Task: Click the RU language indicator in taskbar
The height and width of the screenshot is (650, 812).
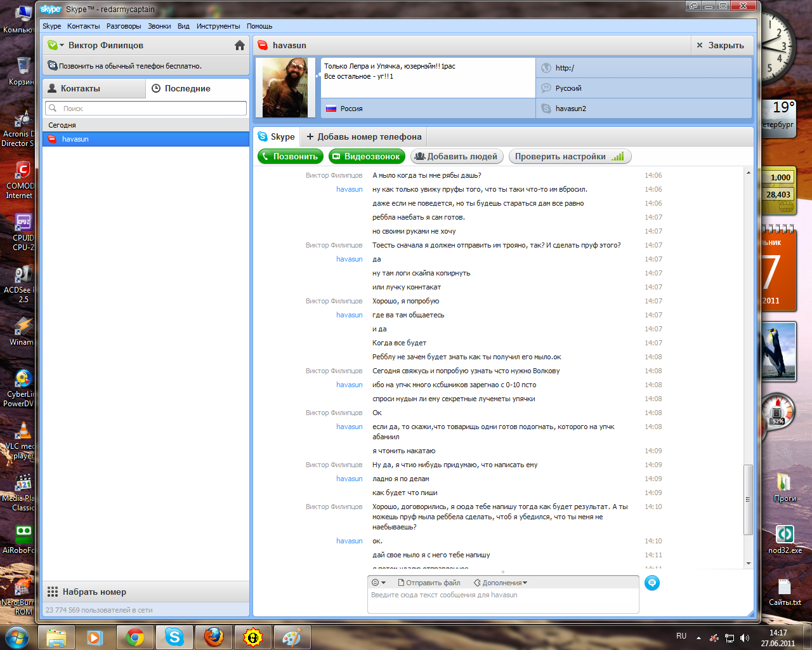Action: [681, 636]
